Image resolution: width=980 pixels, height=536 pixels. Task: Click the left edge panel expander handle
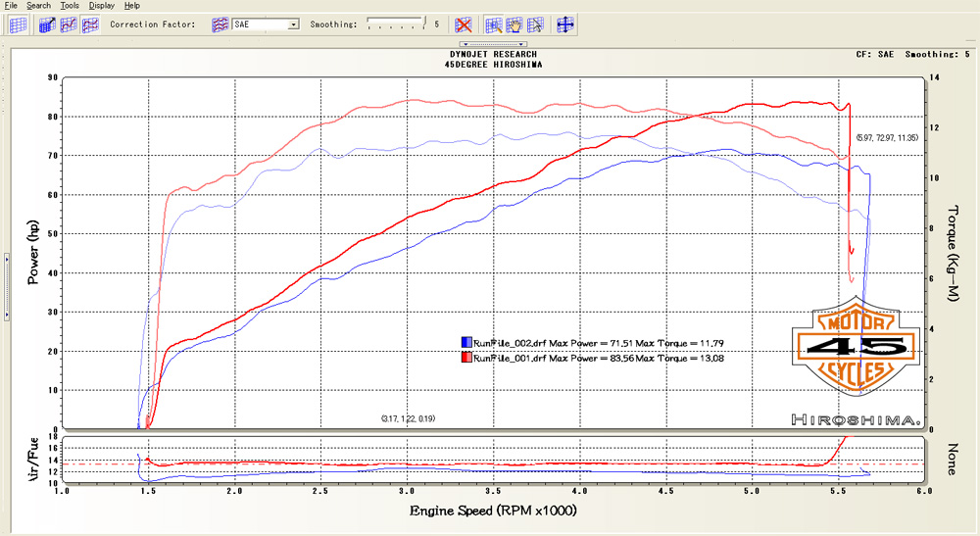(5, 286)
